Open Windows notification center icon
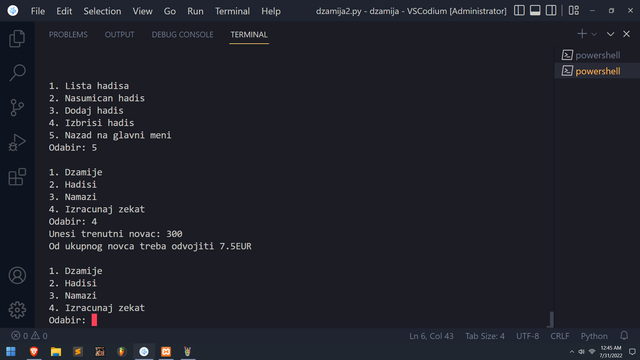The image size is (640, 360). 632,352
